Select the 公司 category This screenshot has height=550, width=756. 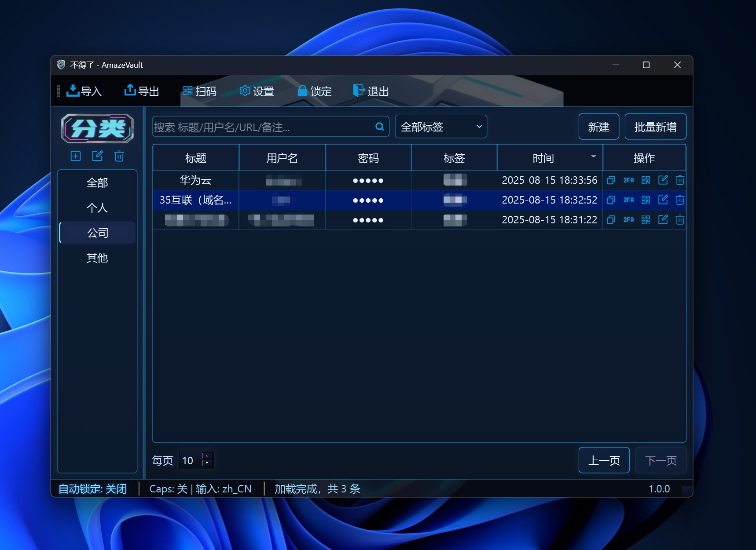(x=97, y=233)
